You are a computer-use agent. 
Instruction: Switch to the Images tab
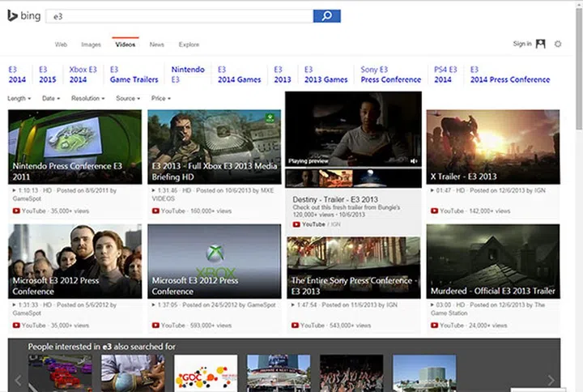91,45
